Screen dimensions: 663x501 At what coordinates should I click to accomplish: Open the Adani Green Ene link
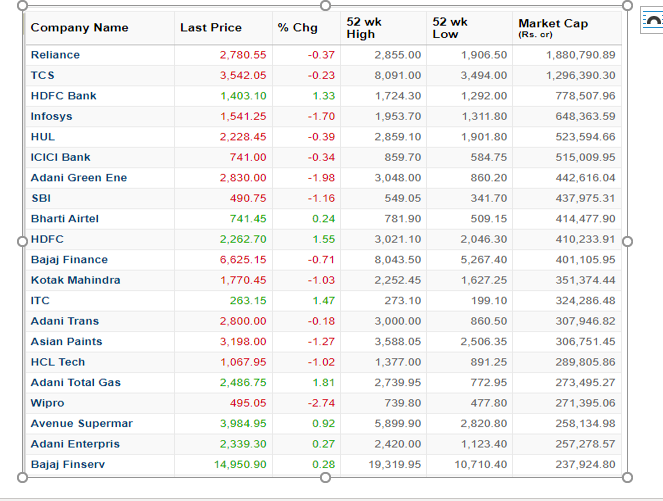tap(79, 178)
